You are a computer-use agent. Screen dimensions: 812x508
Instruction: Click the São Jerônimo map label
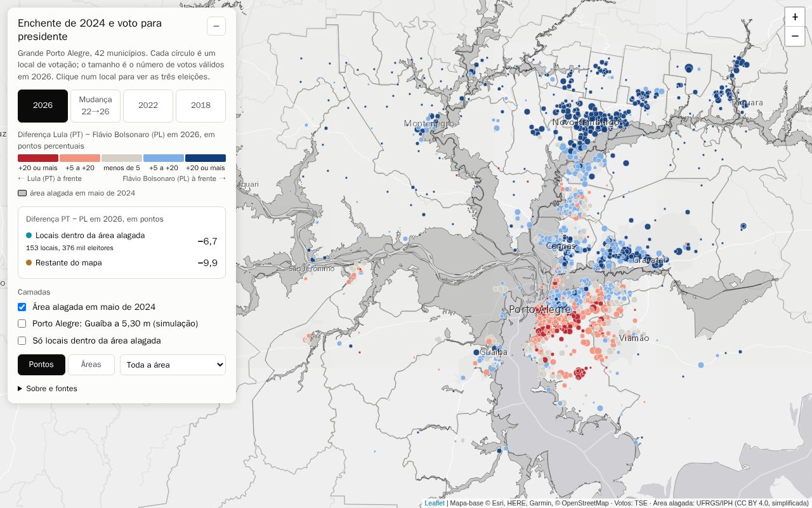click(311, 269)
